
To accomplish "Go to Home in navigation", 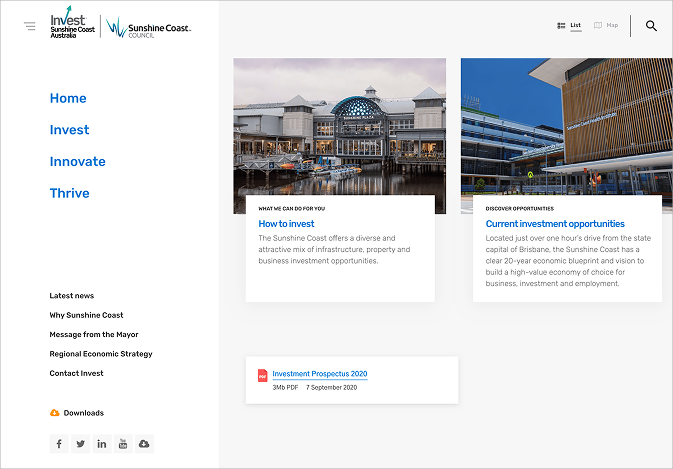I will click(x=68, y=98).
